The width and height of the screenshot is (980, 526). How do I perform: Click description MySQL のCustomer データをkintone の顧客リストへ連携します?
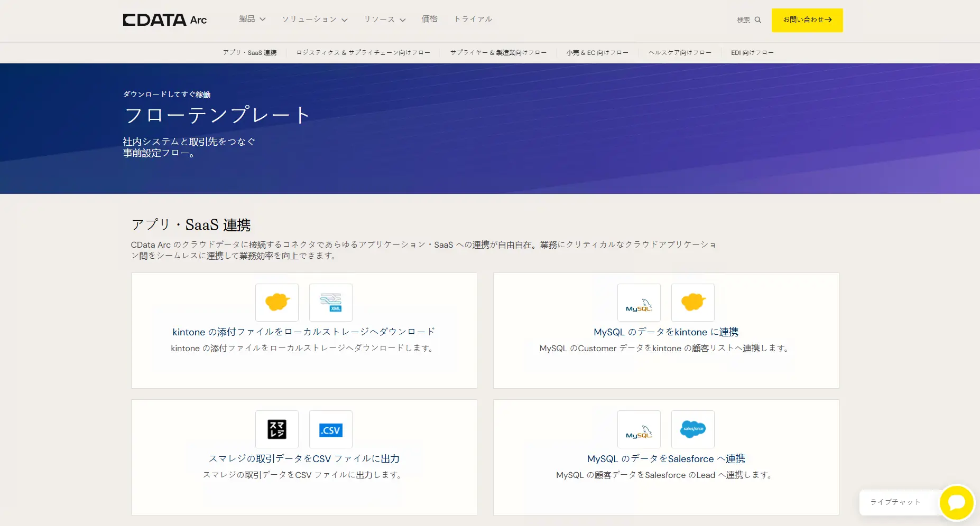click(x=665, y=348)
